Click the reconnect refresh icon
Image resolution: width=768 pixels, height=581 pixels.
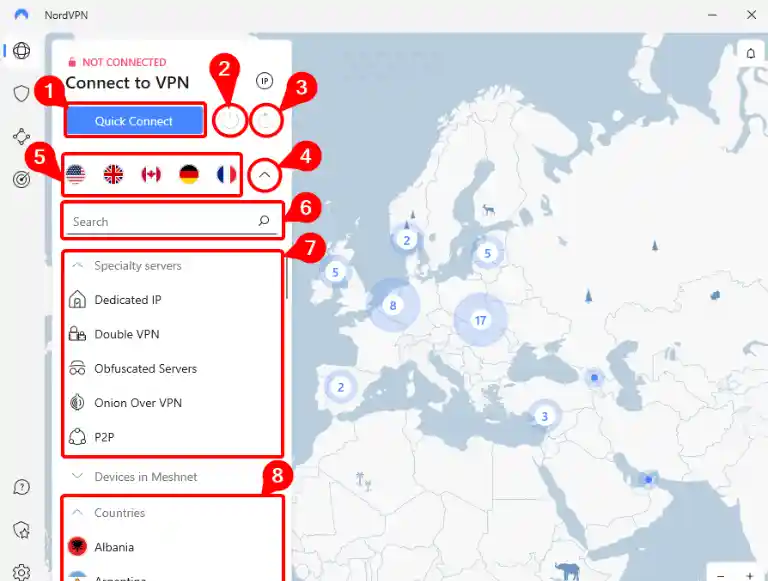266,120
